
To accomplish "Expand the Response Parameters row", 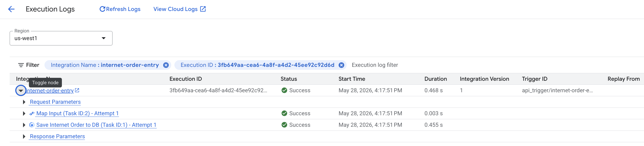I will [x=24, y=136].
